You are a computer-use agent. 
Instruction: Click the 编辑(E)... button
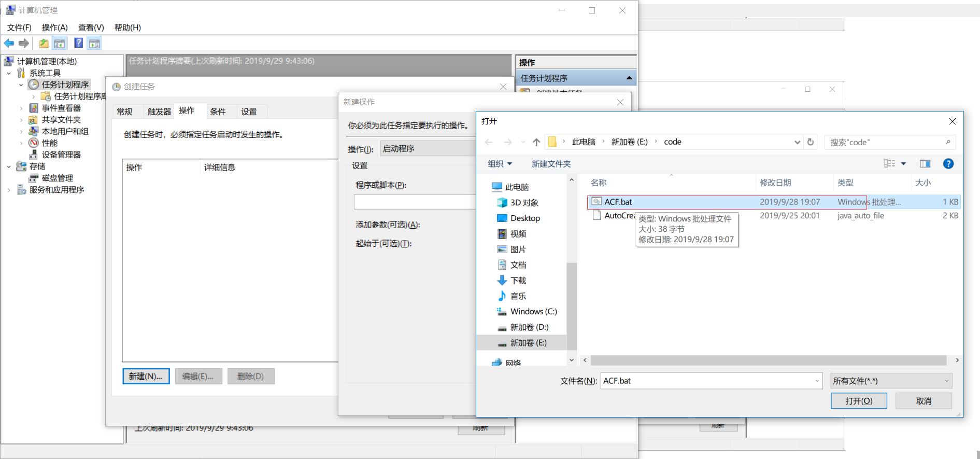point(198,376)
